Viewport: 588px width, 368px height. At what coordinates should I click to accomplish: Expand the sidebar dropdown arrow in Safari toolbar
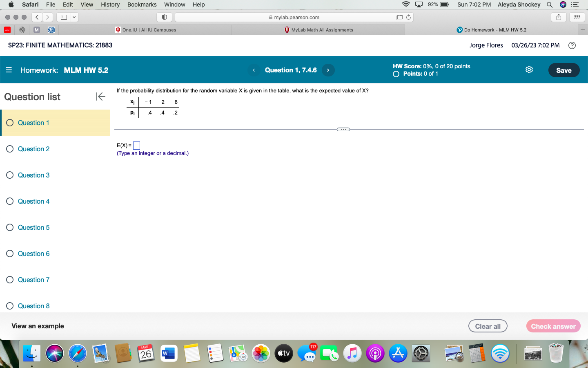[74, 17]
